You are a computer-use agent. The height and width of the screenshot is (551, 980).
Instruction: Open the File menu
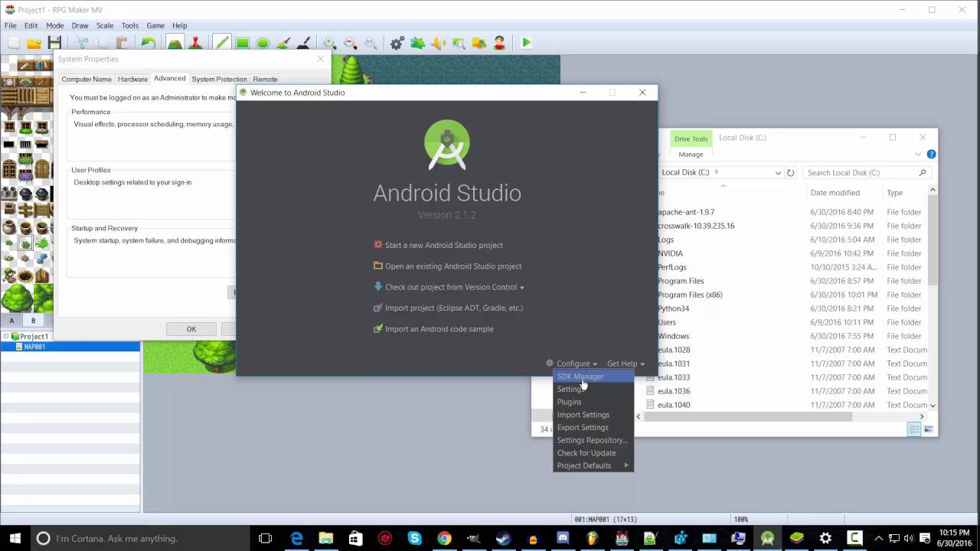[11, 25]
